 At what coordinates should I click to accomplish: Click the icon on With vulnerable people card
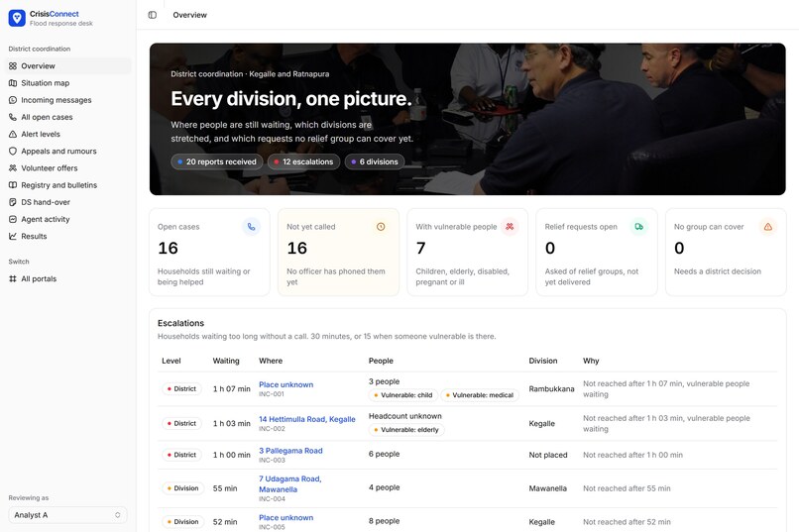510,227
